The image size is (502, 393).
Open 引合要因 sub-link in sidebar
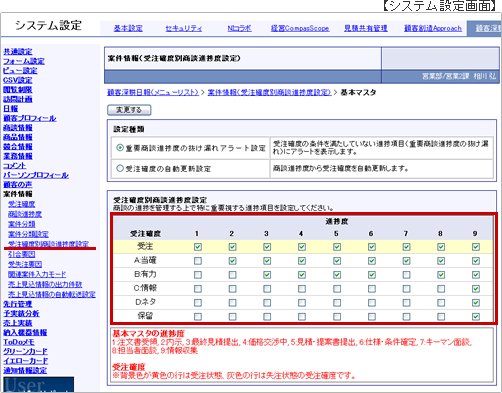22,254
